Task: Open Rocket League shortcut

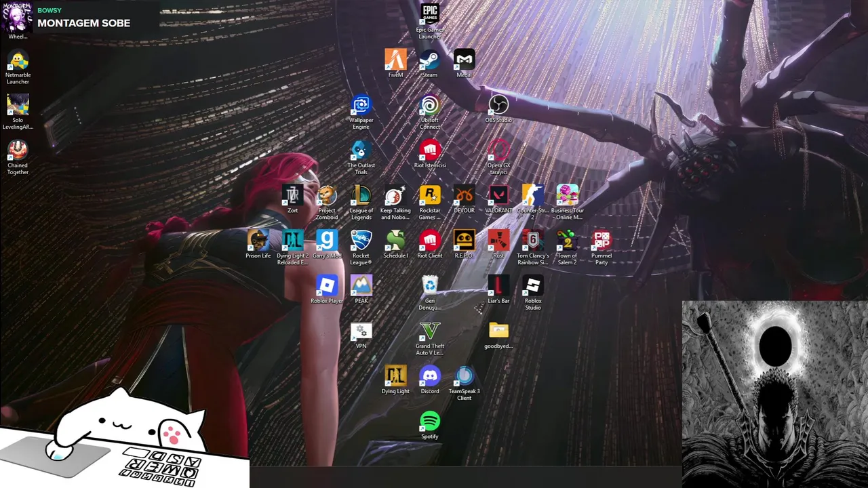Action: 361,241
